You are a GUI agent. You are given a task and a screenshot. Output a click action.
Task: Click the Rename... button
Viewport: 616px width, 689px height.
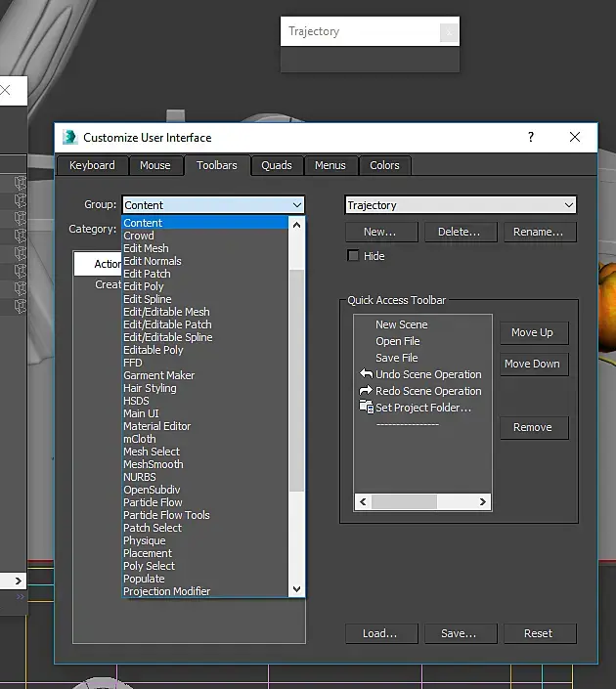(x=540, y=232)
